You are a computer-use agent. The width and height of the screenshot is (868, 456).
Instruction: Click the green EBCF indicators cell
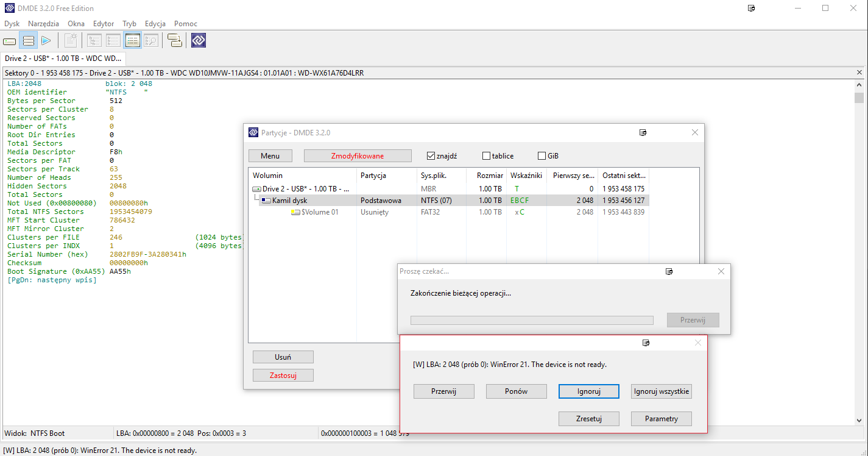point(520,201)
